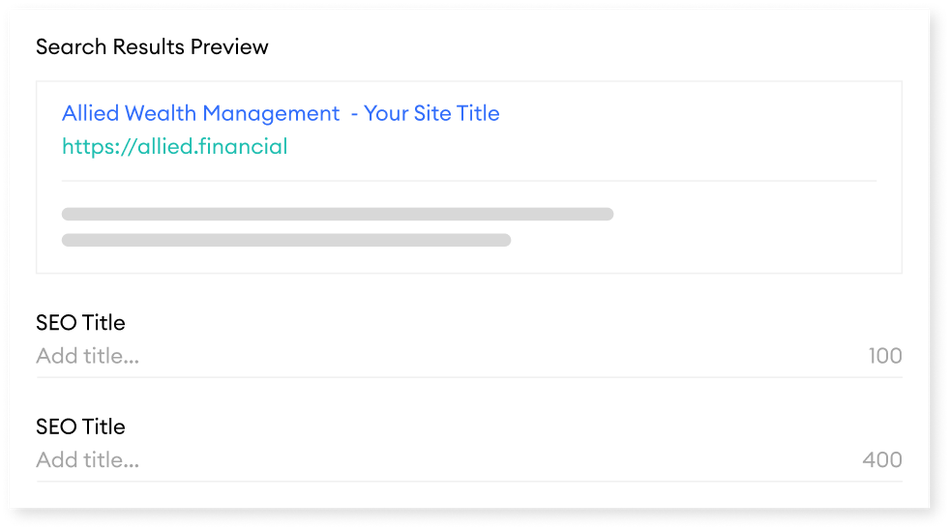Click the shorter gray description placeholder bar
Viewport: 950px width, 530px height.
286,240
